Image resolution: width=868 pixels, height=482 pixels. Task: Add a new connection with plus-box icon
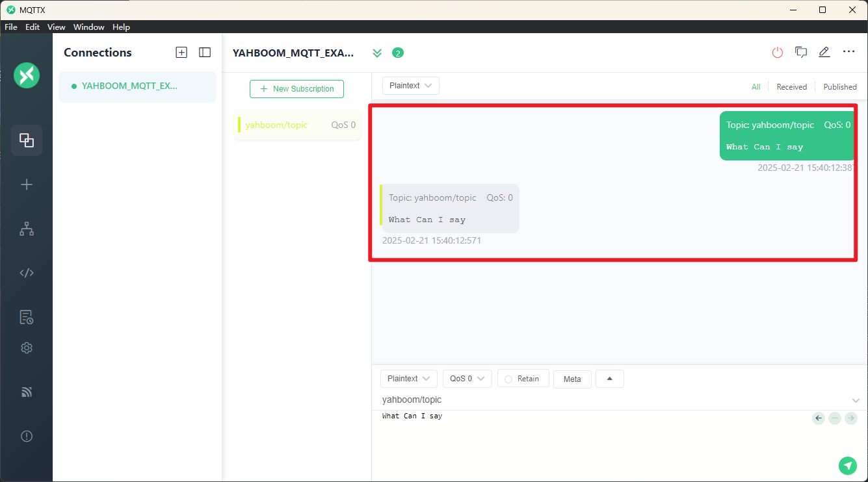(181, 53)
